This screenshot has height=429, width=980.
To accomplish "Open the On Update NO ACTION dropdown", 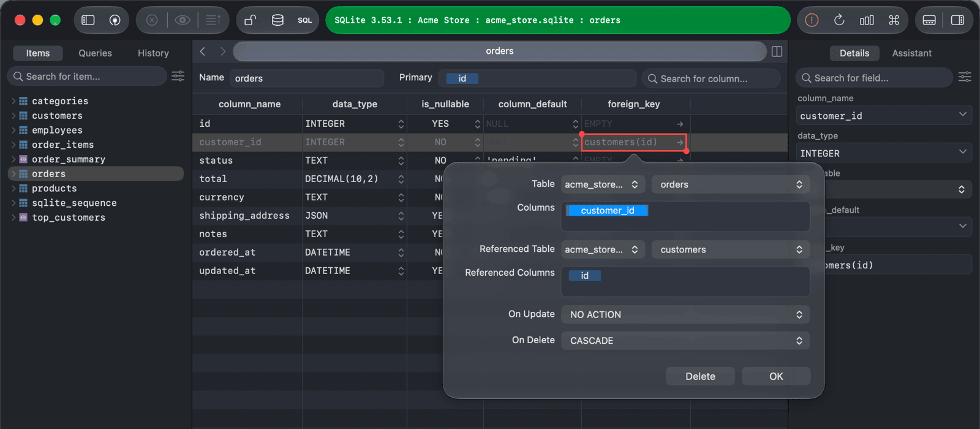I will pos(685,314).
